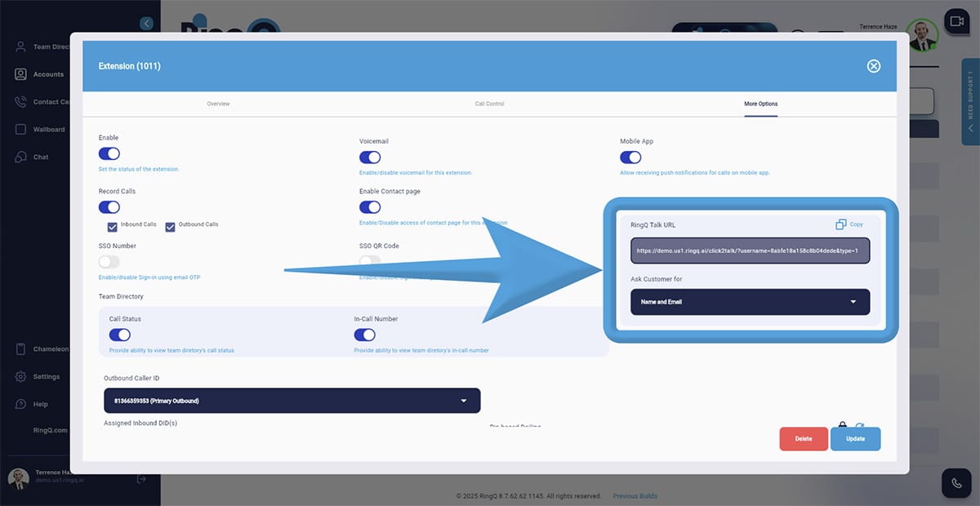Click the phone dialer icon at bottom right

point(956,482)
